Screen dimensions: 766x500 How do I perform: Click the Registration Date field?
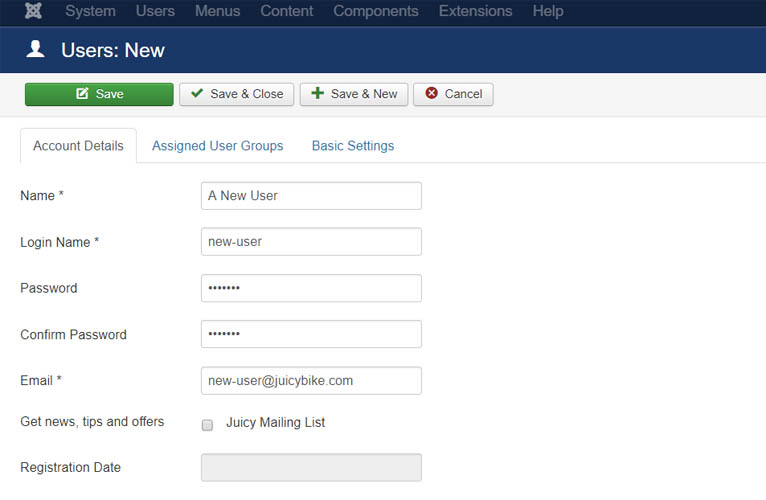311,467
